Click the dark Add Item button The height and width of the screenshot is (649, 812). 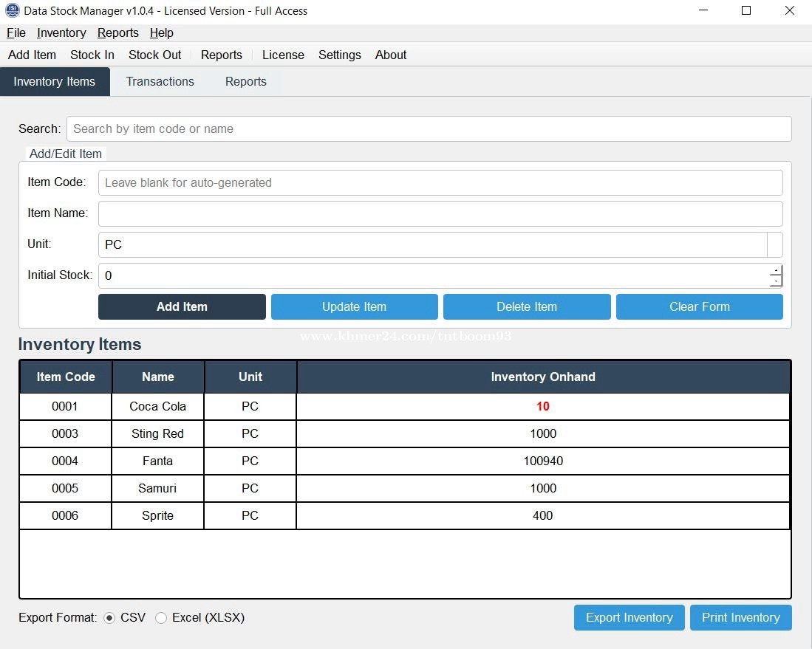click(182, 307)
